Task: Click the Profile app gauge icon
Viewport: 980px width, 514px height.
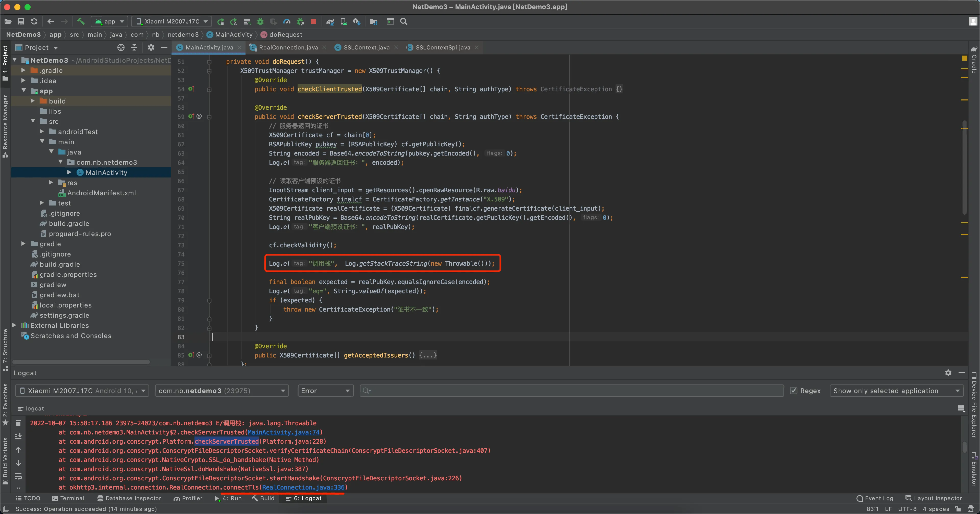Action: pyautogui.click(x=287, y=22)
